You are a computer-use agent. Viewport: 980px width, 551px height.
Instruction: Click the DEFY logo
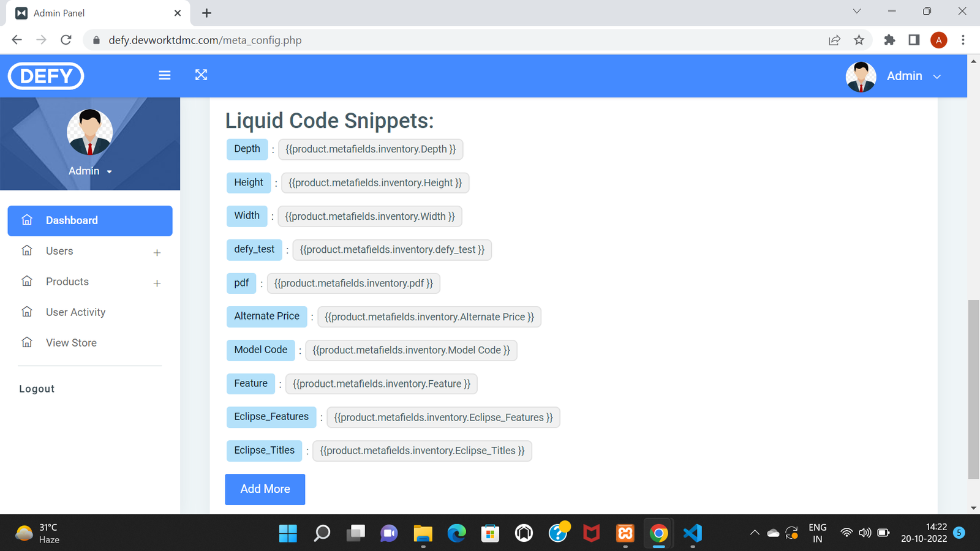pyautogui.click(x=46, y=76)
